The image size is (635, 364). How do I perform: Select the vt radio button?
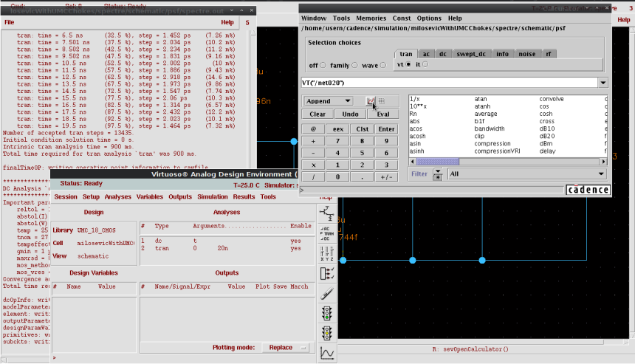coord(408,64)
